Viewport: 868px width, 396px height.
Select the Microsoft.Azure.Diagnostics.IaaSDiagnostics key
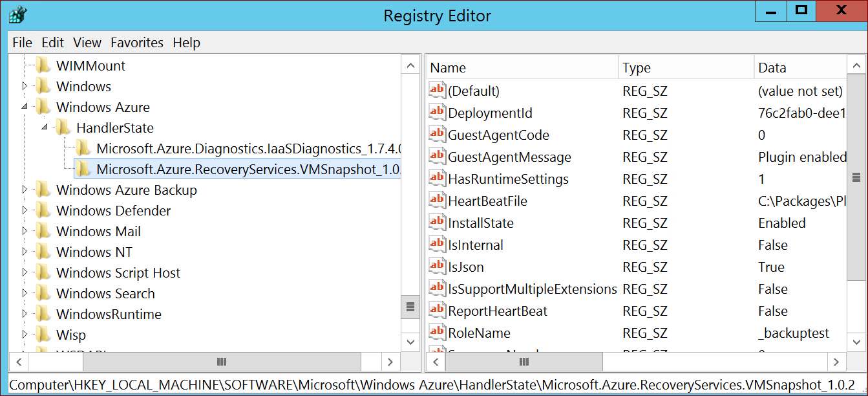point(248,149)
